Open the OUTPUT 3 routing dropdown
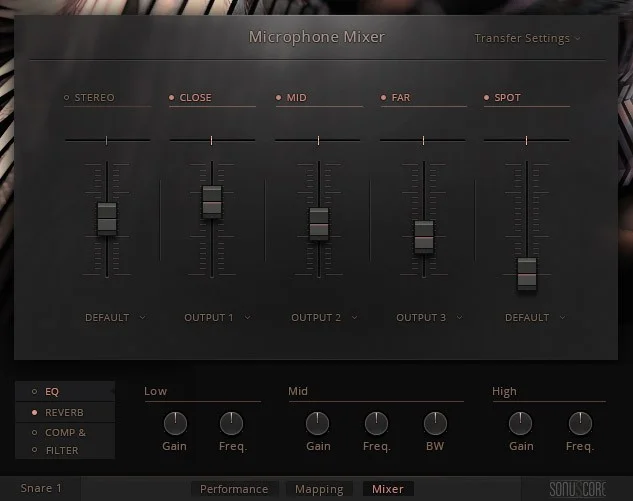This screenshot has width=633, height=501. tap(429, 318)
